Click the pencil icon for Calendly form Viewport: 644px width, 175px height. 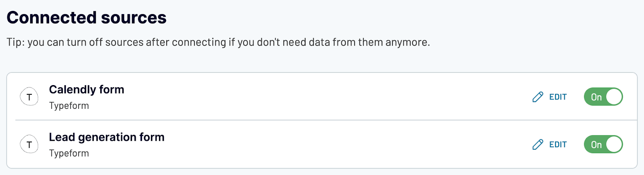[538, 97]
